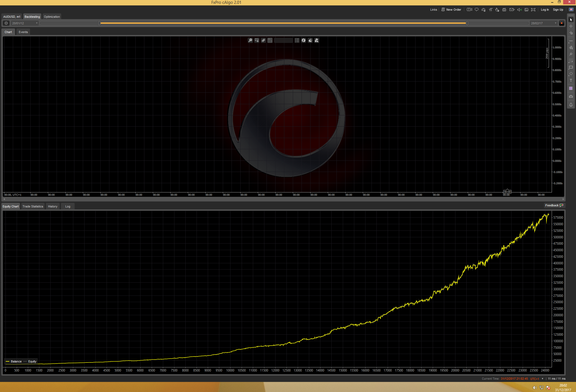Select the Backtesting tab

32,17
